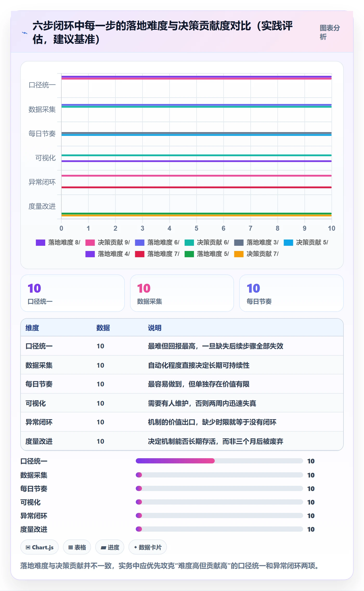Click description 需要有人维护，否则两周内迅速失真
Screen dimensions: 364x591
(x=202, y=403)
